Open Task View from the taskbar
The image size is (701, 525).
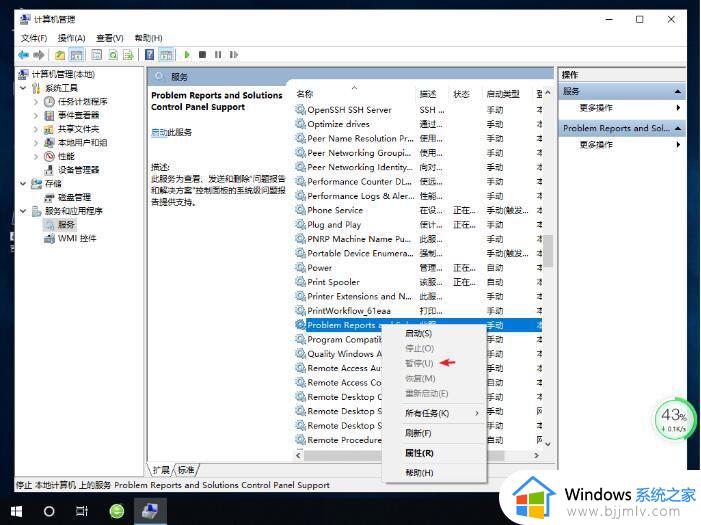[82, 511]
